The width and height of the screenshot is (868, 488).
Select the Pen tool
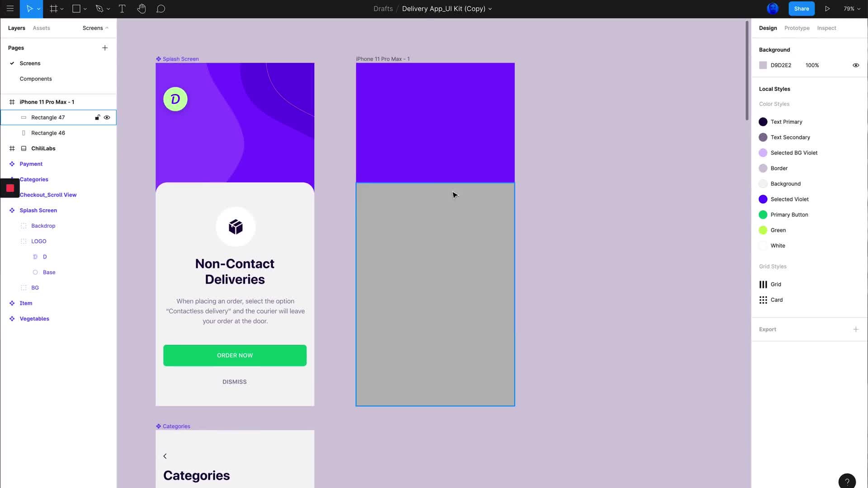(x=100, y=9)
